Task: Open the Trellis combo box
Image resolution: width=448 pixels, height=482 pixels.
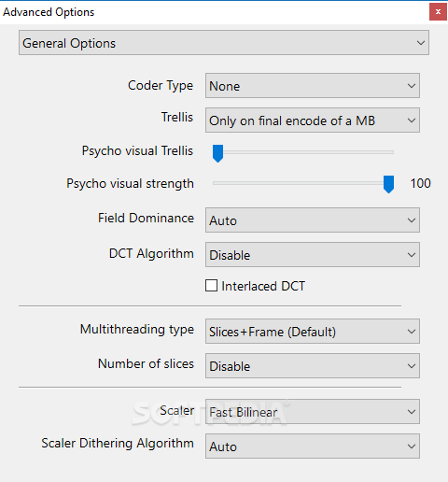Action: pos(313,120)
